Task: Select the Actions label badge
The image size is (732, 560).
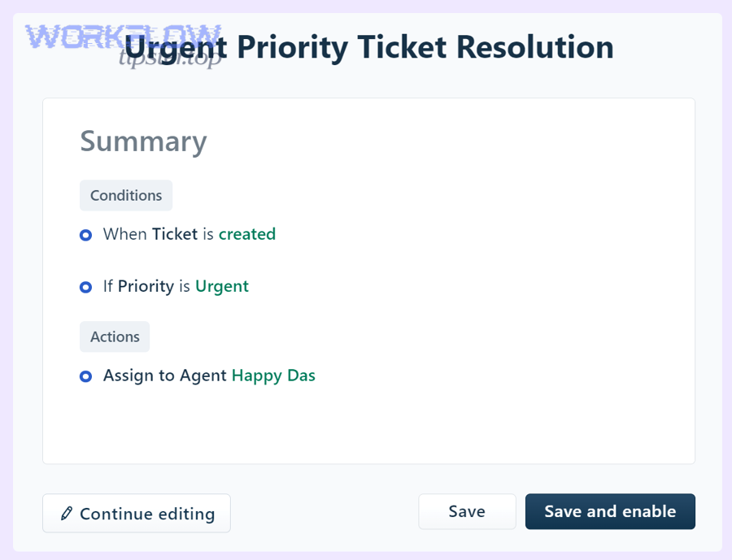Action: pos(115,336)
